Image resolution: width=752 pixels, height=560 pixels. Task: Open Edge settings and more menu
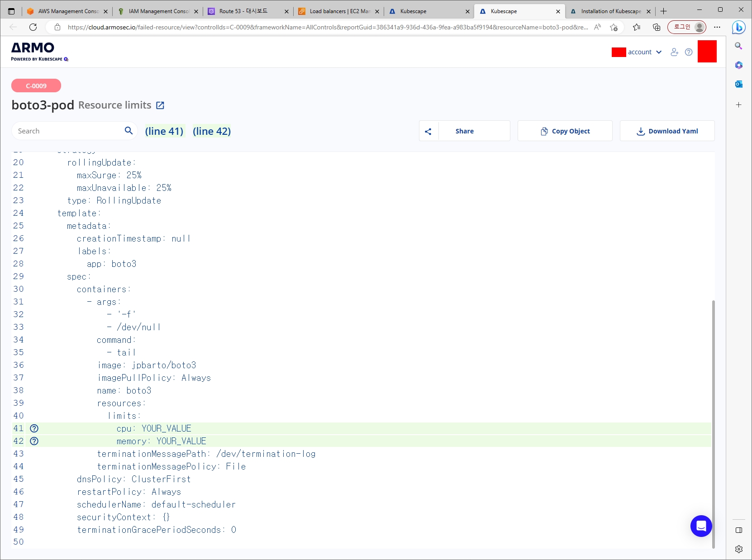717,27
